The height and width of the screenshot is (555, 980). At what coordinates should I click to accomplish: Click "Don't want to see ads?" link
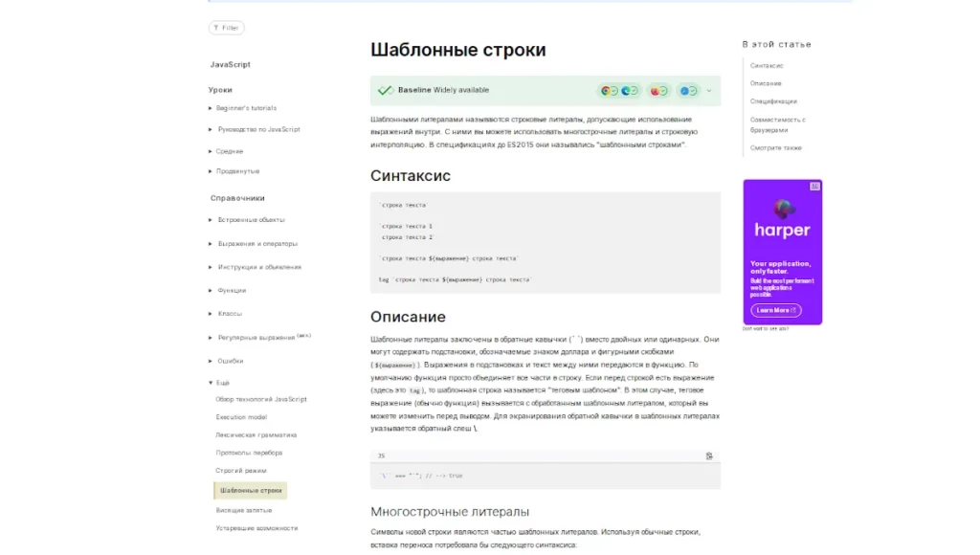765,329
